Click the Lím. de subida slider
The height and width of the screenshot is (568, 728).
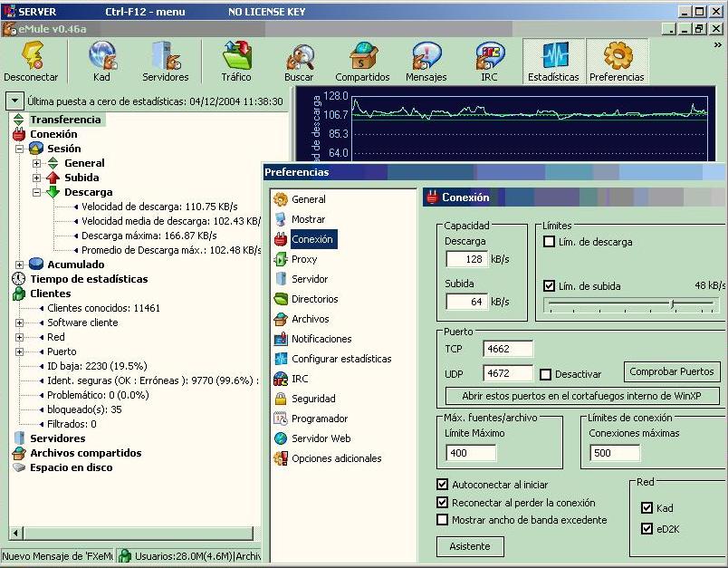click(x=630, y=304)
